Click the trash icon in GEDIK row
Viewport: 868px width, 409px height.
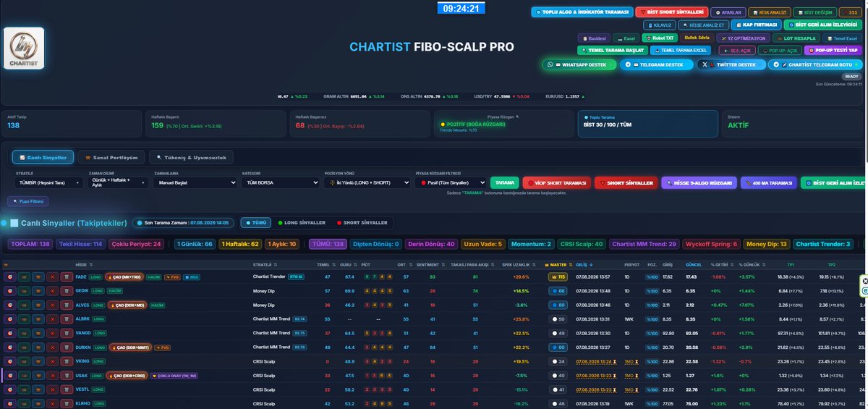[x=66, y=290]
